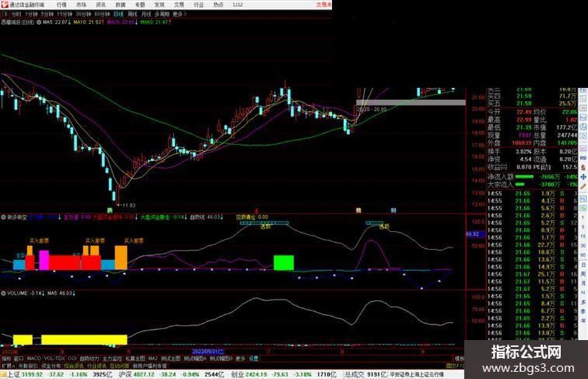The image size is (588, 379).
Task: Open the 行情 menu
Action: [x=62, y=4]
